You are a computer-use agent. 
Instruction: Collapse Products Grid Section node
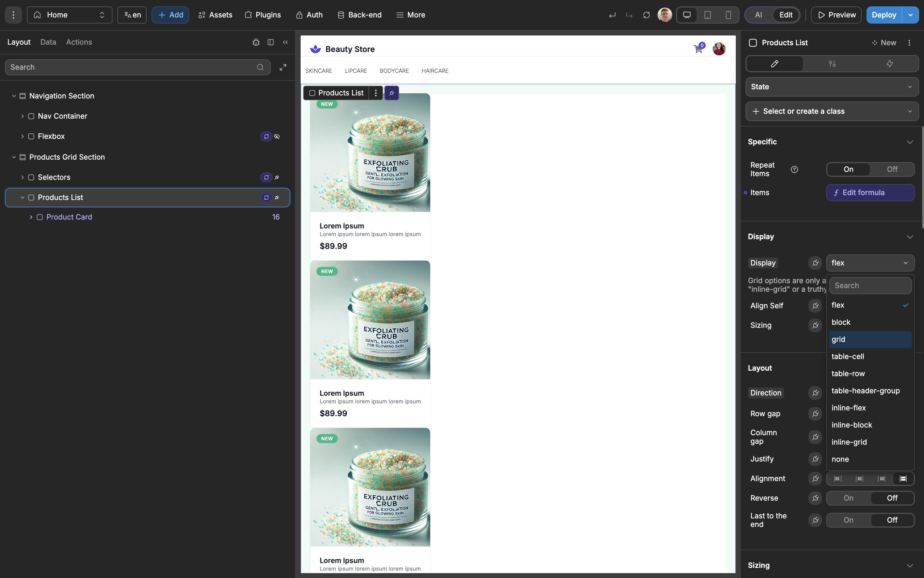14,157
